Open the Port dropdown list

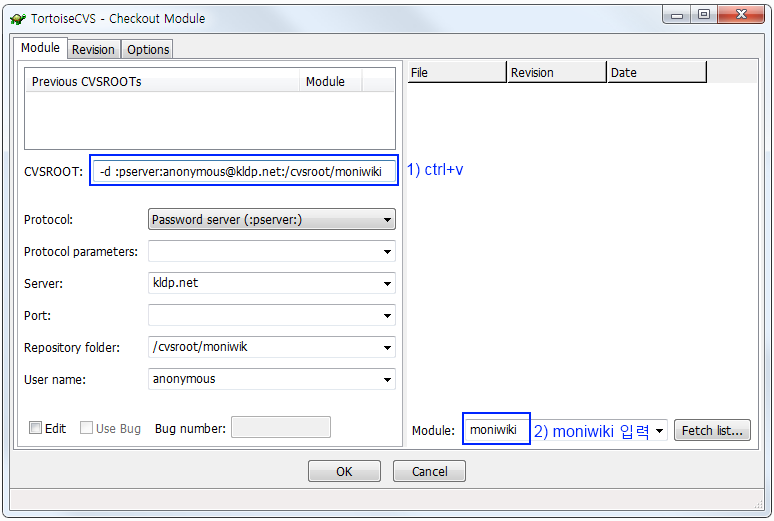point(387,316)
